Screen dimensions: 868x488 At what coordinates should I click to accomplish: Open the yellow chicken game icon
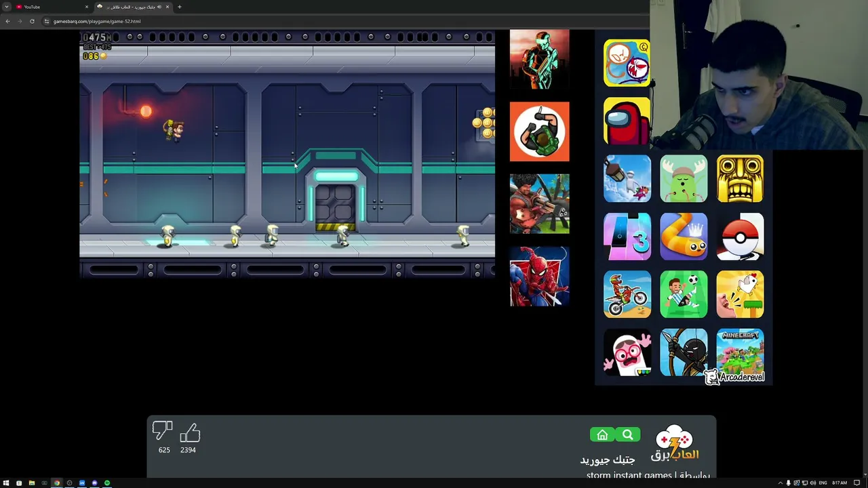point(740,294)
